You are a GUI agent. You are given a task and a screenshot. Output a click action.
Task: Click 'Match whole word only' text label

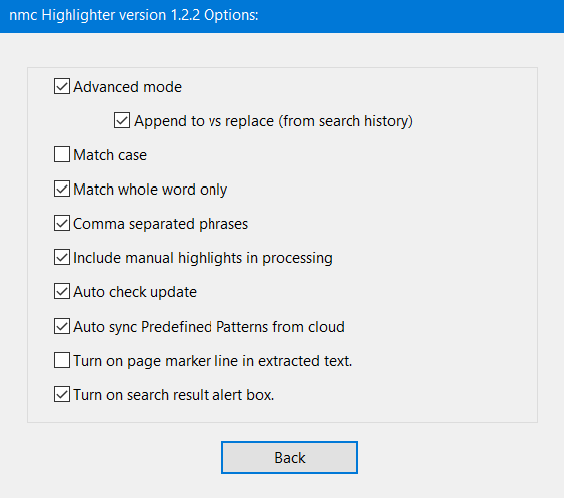tap(150, 189)
